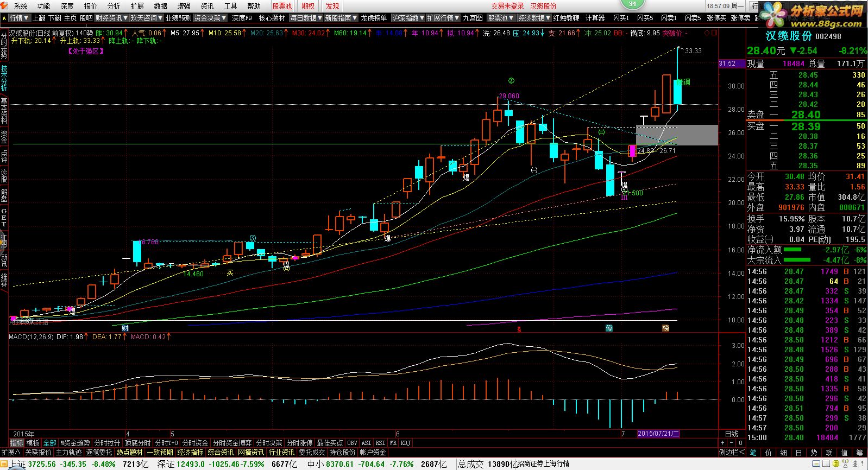Open the 工具 menu
The image size is (868, 470).
pos(230,6)
